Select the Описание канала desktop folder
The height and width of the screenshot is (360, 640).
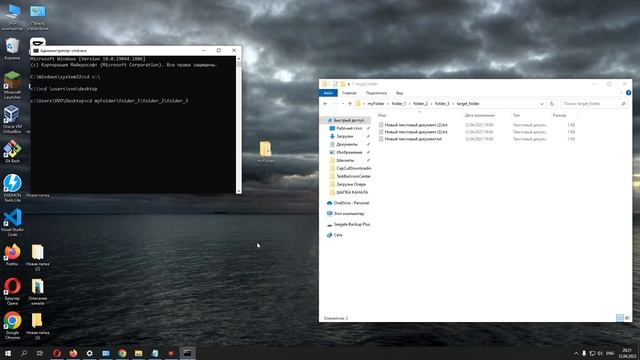38,291
